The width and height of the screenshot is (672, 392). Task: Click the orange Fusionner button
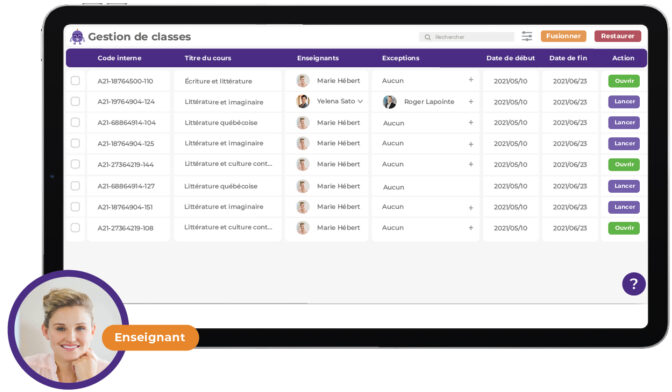pos(563,36)
